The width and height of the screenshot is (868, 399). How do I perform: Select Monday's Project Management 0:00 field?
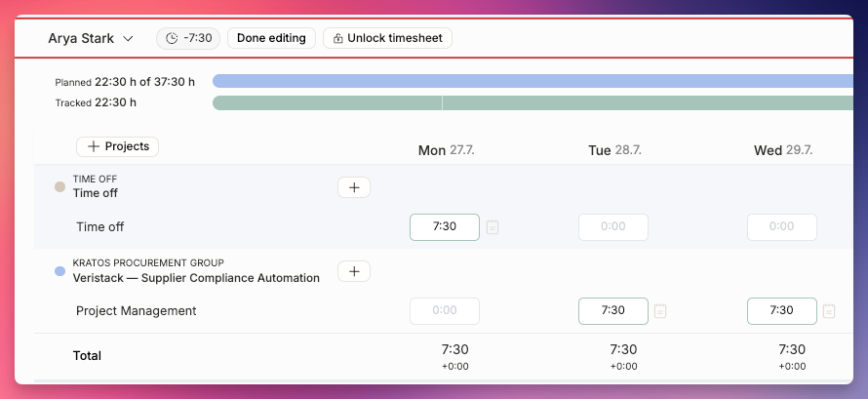445,311
